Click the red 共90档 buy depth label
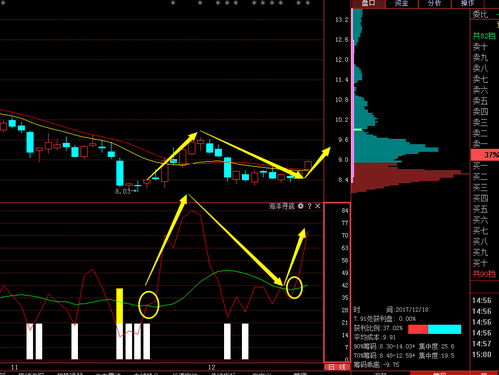The image size is (499, 375). click(x=484, y=274)
